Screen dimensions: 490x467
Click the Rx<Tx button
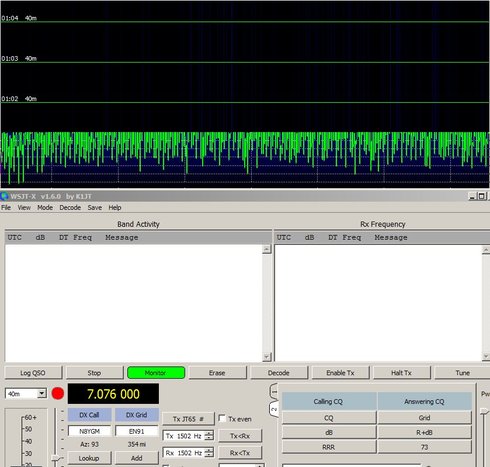(x=240, y=453)
